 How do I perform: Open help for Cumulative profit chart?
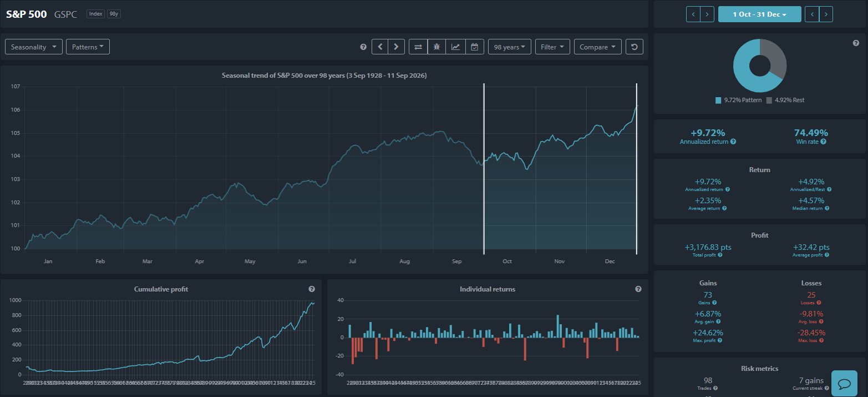[312, 289]
